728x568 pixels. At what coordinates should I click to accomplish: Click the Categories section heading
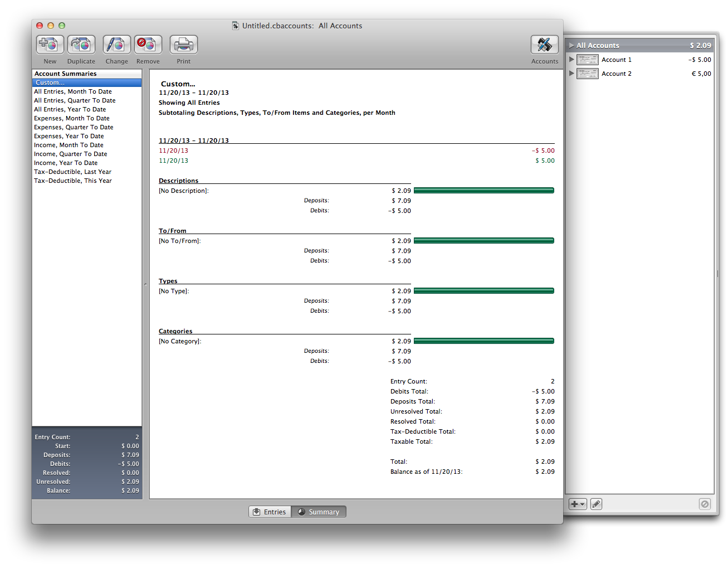coord(175,331)
